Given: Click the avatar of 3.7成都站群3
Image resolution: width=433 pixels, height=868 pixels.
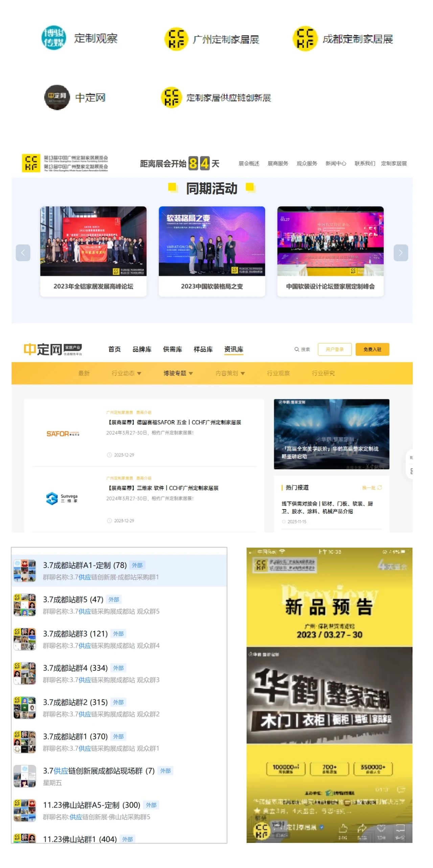Looking at the screenshot, I should 25,639.
